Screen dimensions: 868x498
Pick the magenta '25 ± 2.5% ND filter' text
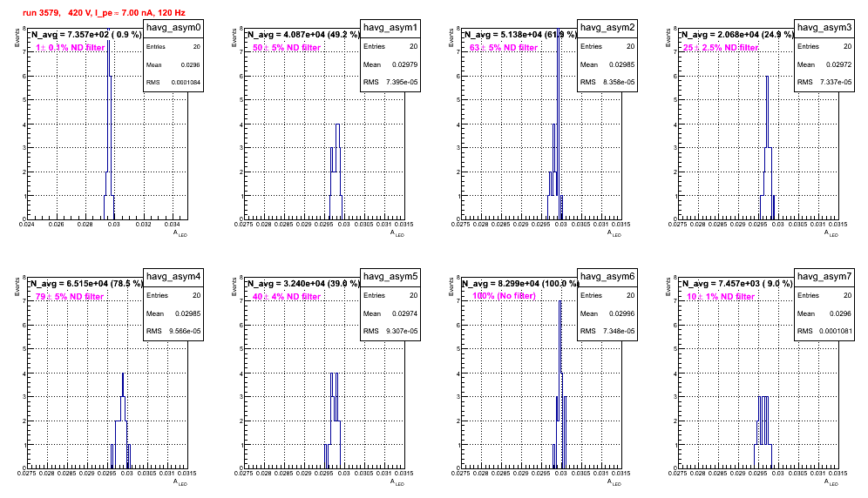pos(721,48)
